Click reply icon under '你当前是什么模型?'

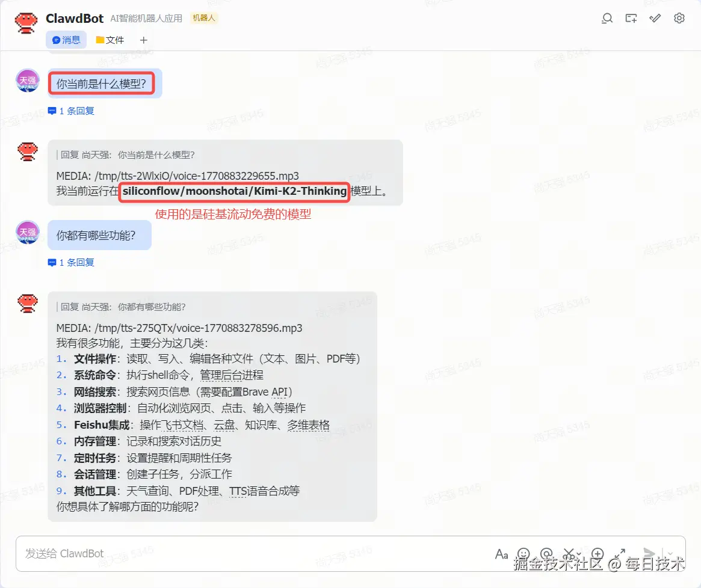point(52,111)
